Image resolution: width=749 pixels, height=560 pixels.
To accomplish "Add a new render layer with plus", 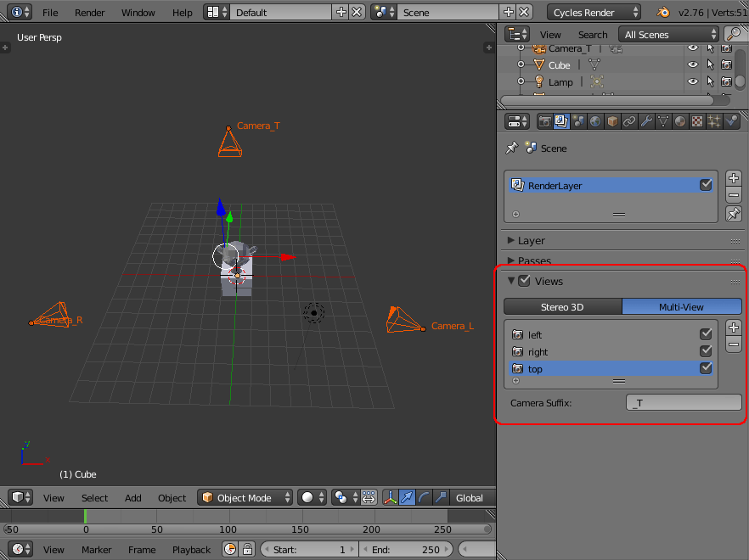I will (x=733, y=178).
